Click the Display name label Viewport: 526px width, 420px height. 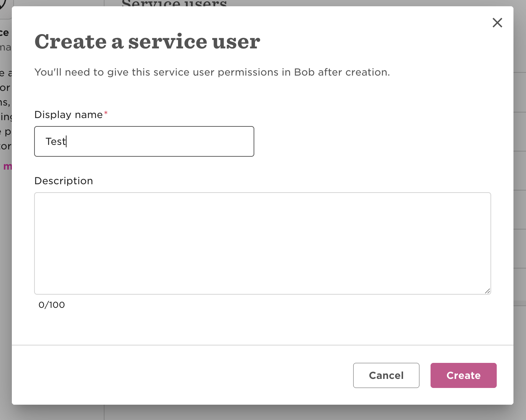coord(69,115)
